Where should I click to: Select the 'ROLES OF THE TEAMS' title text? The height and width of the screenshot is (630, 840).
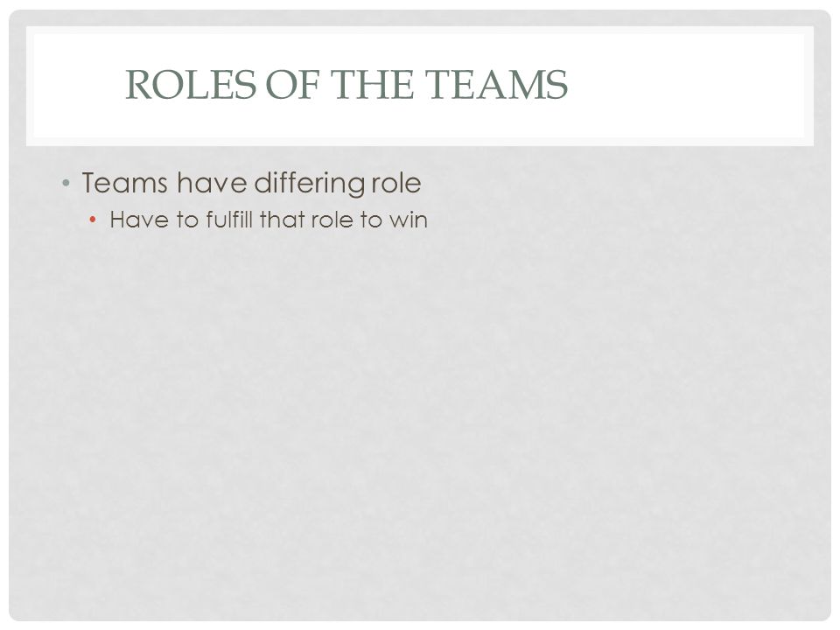[x=346, y=84]
